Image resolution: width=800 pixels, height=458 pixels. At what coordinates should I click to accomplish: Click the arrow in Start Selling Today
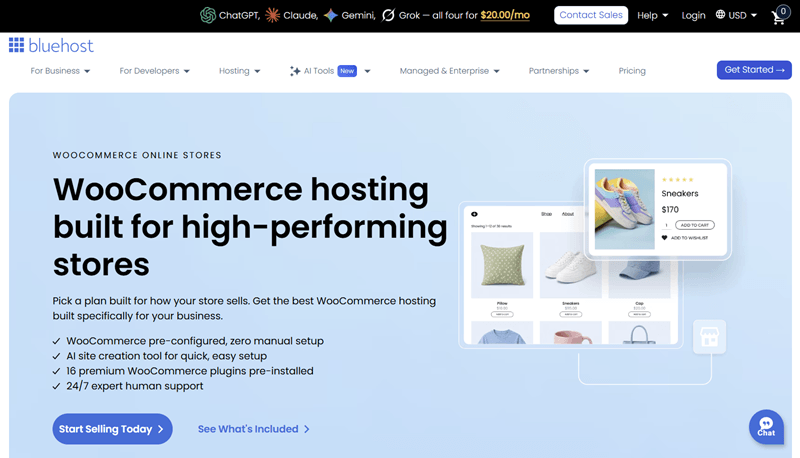(160, 429)
